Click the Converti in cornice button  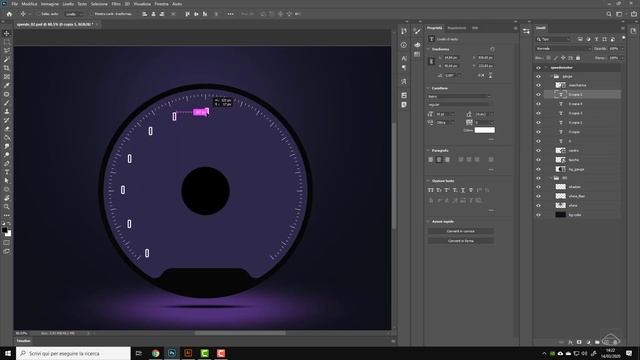(460, 231)
